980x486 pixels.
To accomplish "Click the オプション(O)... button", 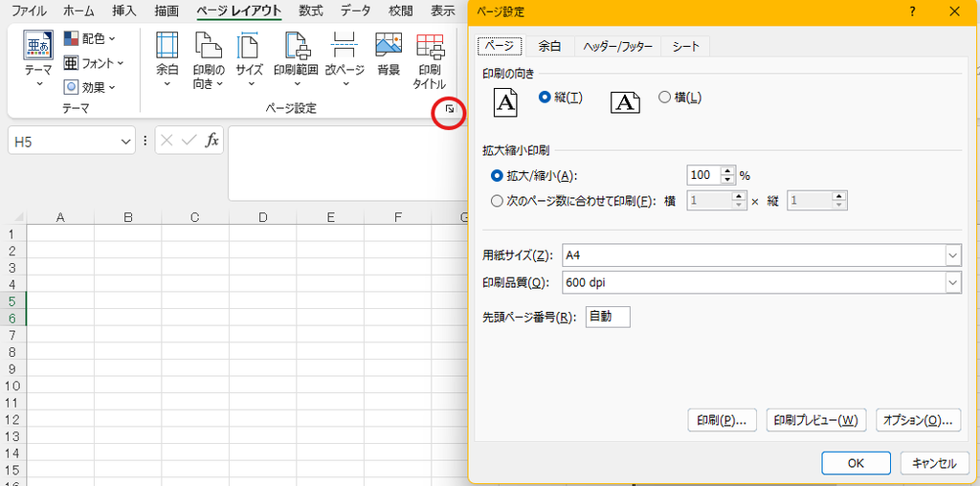I will (918, 420).
